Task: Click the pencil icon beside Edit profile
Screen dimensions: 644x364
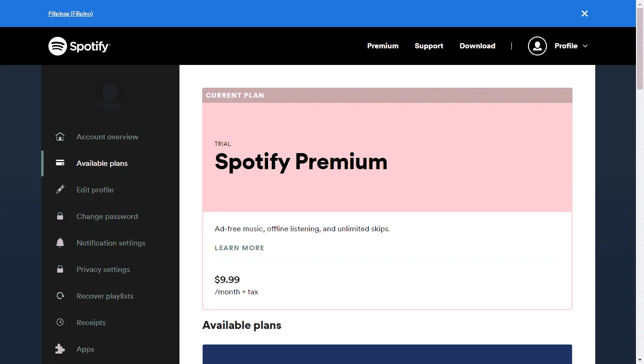Action: 60,190
